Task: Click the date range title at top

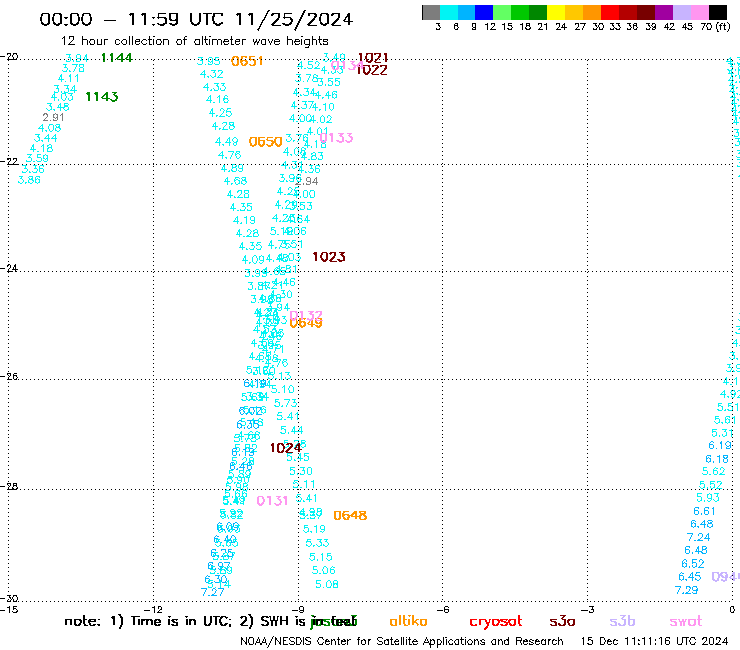Action: (x=196, y=19)
